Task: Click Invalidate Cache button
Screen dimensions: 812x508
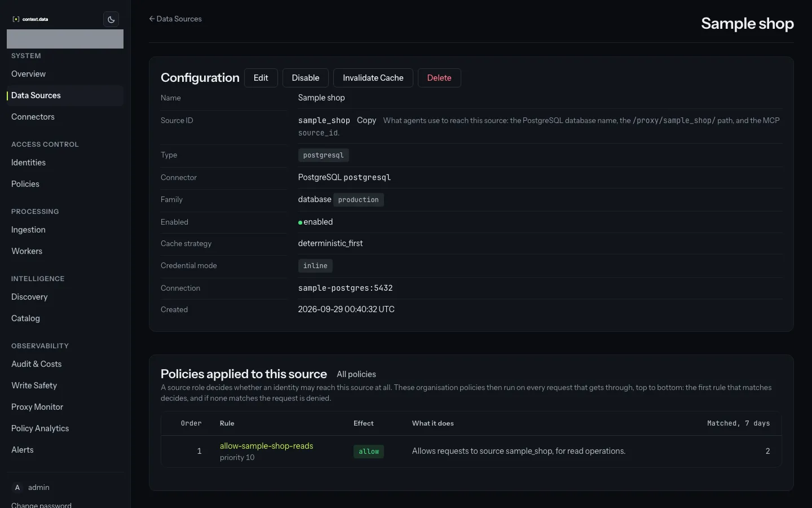Action: pyautogui.click(x=373, y=78)
